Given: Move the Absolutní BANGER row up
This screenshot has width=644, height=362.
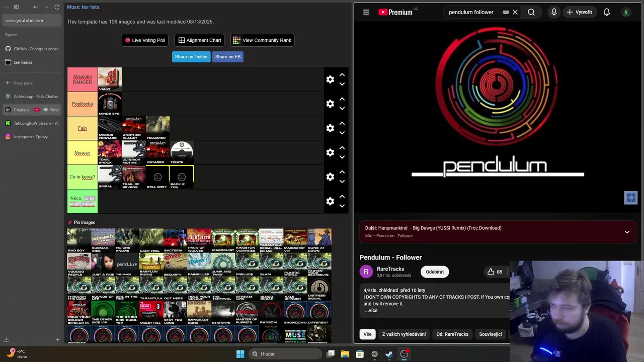Looking at the screenshot, I should [342, 75].
